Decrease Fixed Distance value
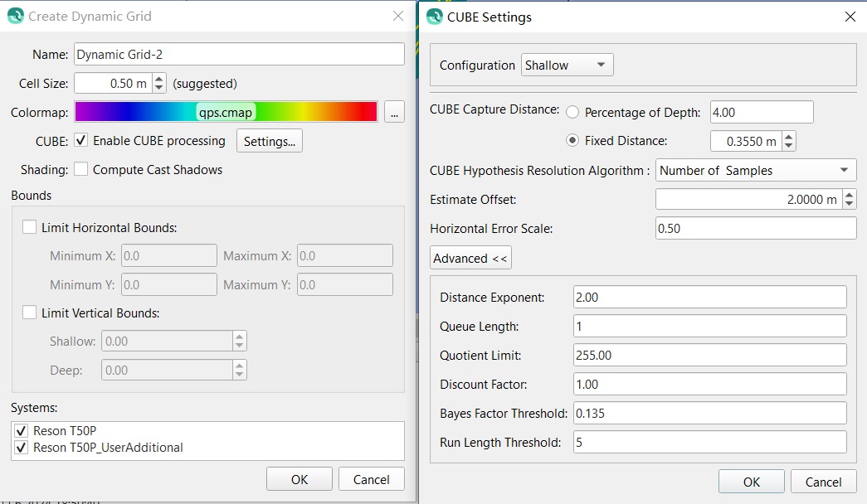 click(788, 146)
